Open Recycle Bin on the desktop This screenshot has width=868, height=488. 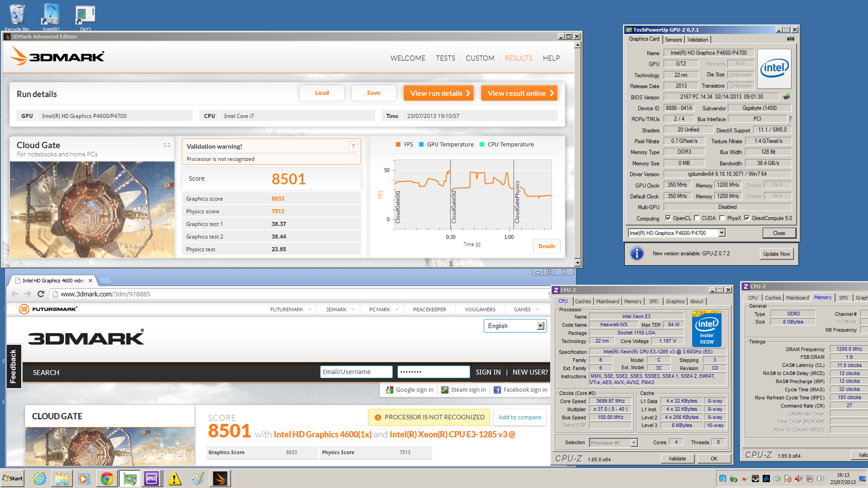17,17
